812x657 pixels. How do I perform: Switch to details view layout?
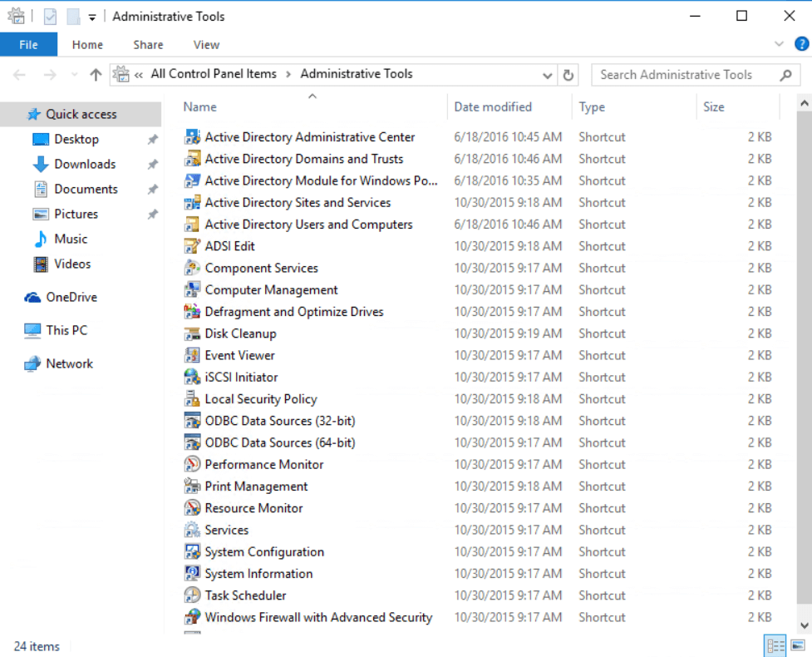point(775,645)
